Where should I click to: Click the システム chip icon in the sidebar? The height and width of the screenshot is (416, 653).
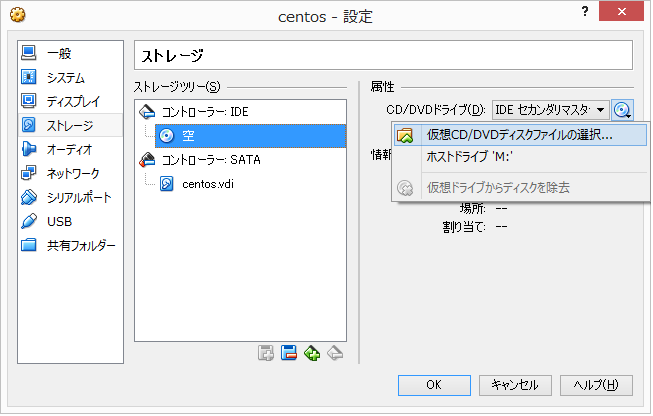[x=29, y=77]
